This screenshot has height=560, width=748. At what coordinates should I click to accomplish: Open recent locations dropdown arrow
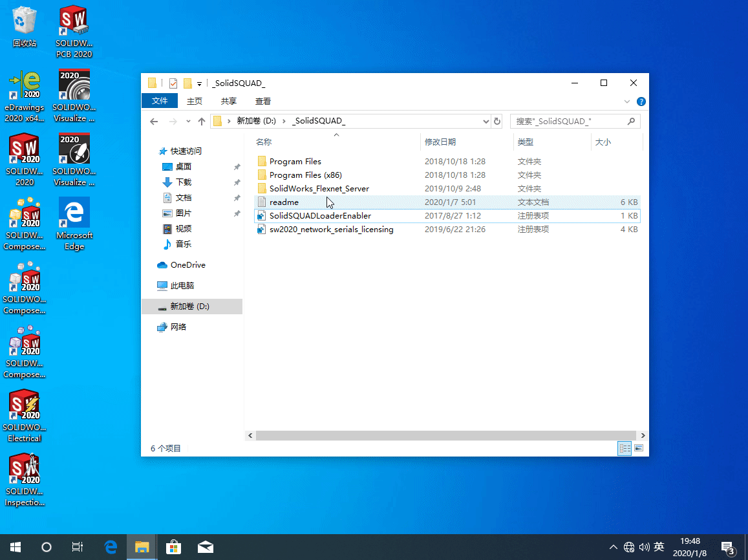coord(188,122)
